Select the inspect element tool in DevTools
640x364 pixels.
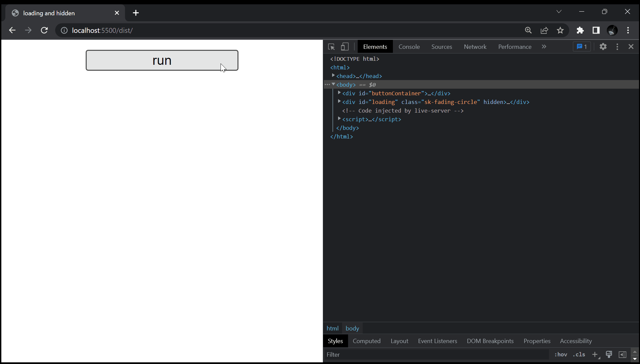click(x=331, y=46)
